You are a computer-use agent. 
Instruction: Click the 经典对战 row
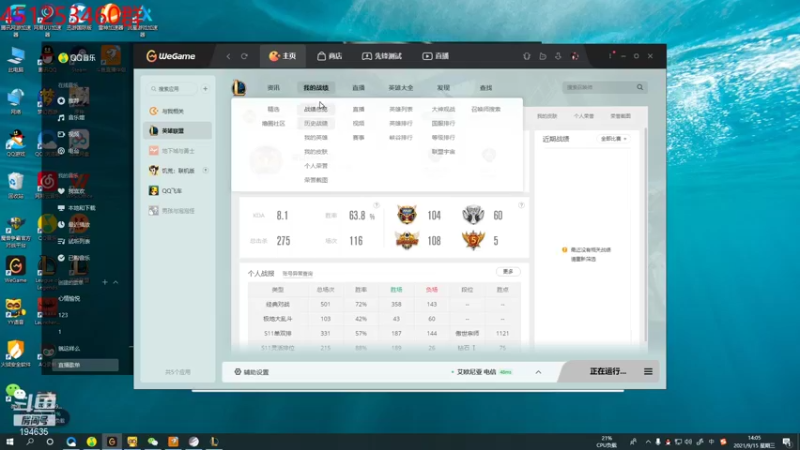(x=384, y=304)
